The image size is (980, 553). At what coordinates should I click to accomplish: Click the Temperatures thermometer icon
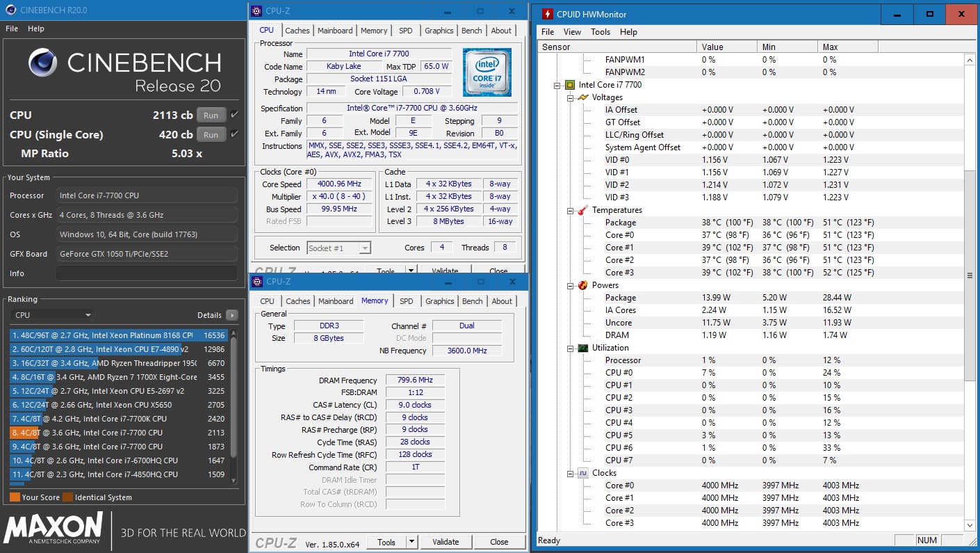[583, 210]
